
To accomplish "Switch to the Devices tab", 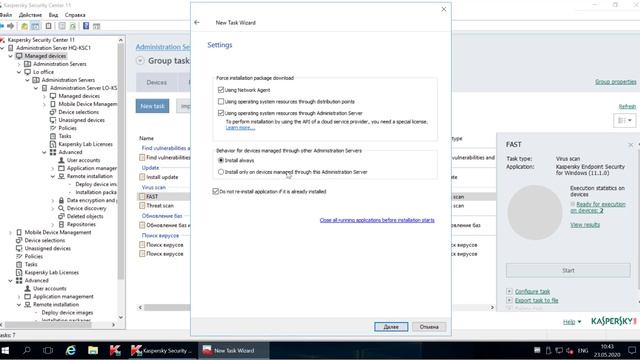I will [157, 82].
